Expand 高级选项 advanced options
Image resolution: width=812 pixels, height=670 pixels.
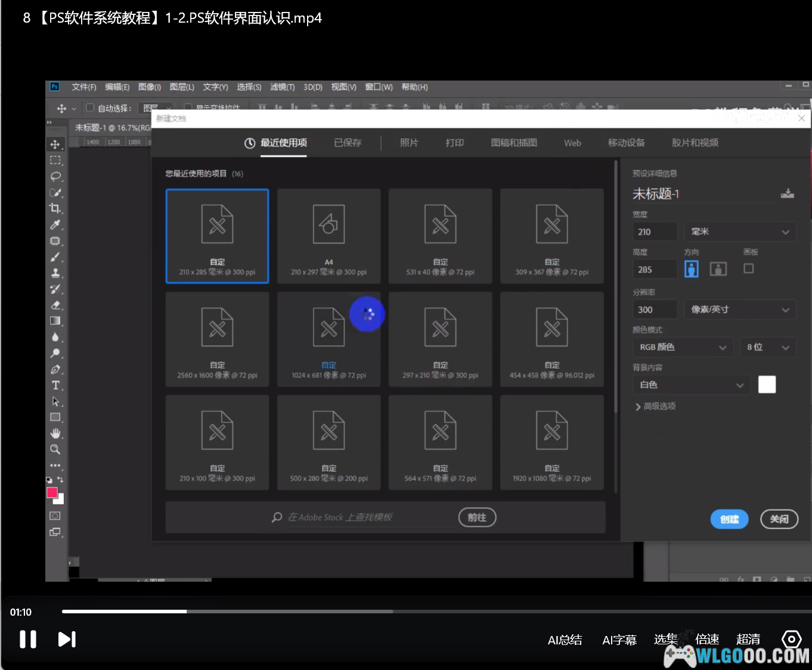click(655, 406)
